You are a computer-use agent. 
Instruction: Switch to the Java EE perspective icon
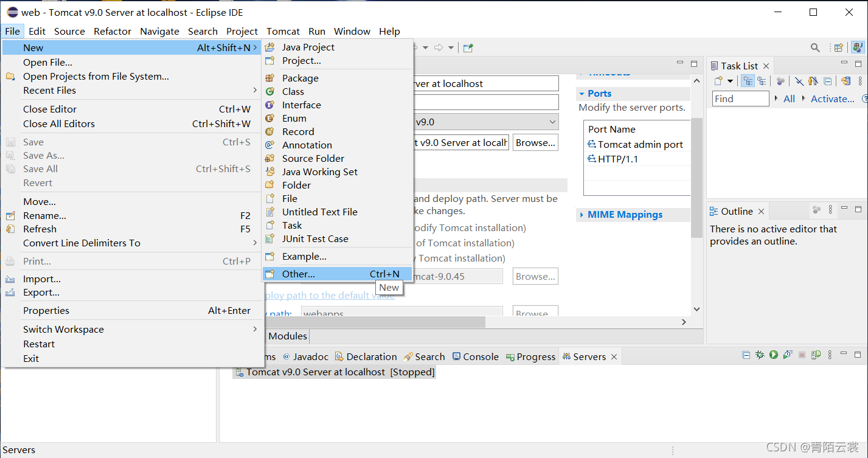coord(858,47)
